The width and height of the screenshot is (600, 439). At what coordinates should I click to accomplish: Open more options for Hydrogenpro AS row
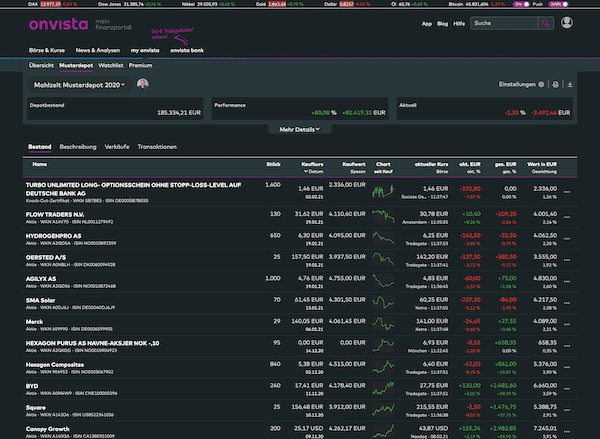coord(567,238)
